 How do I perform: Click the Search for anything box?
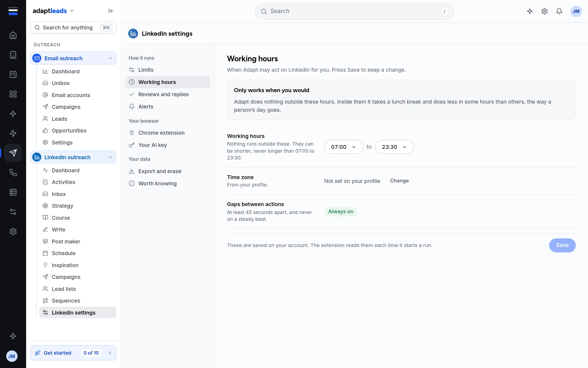click(x=73, y=28)
